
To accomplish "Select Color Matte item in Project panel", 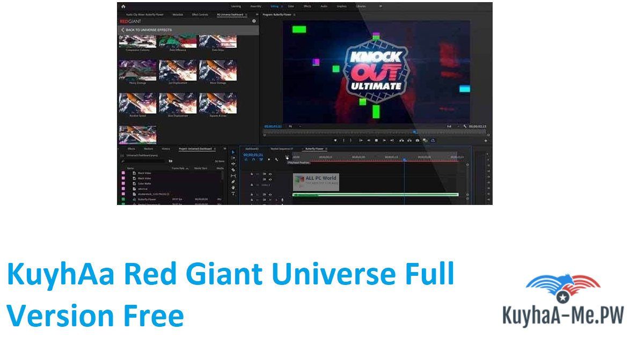I will click(144, 184).
